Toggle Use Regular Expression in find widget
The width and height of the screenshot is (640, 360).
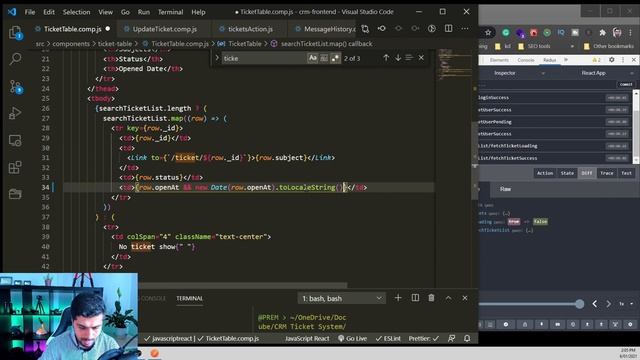click(x=335, y=58)
